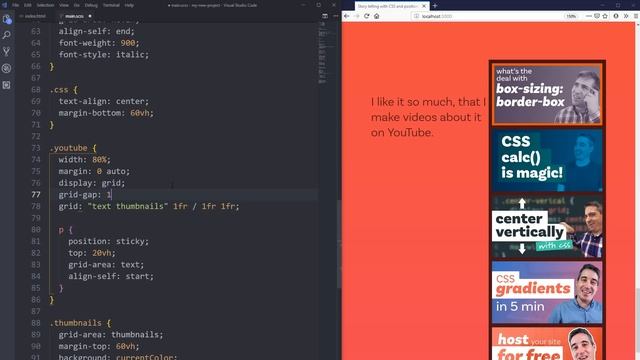Open the Extensions view in activity bar

coord(7,85)
